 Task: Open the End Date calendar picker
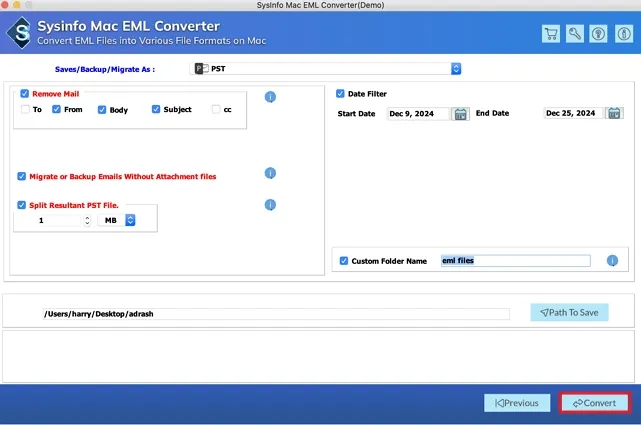click(x=614, y=113)
